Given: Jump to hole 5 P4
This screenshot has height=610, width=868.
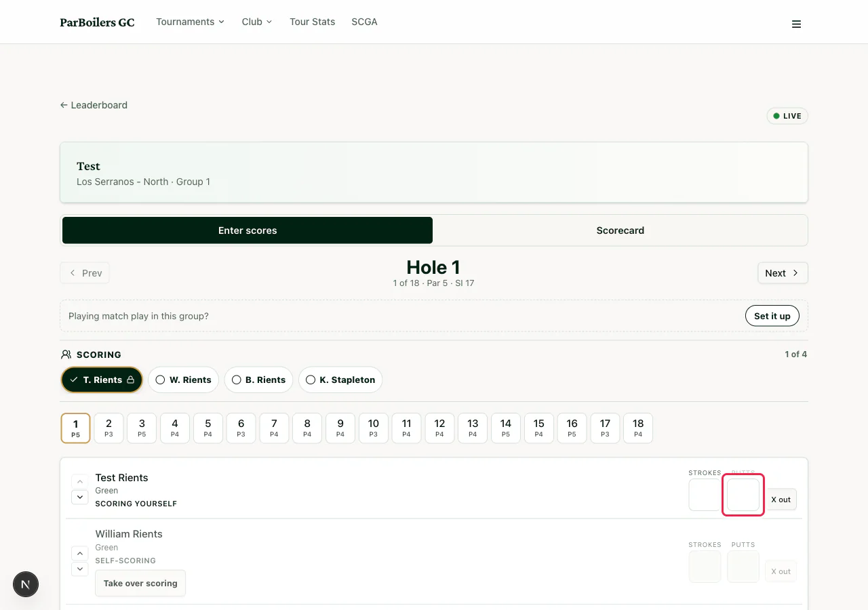Looking at the screenshot, I should point(208,428).
